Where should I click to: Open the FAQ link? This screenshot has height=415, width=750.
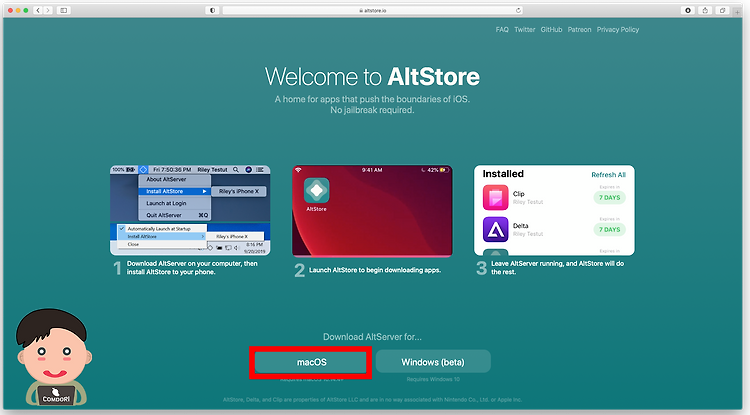coord(502,30)
